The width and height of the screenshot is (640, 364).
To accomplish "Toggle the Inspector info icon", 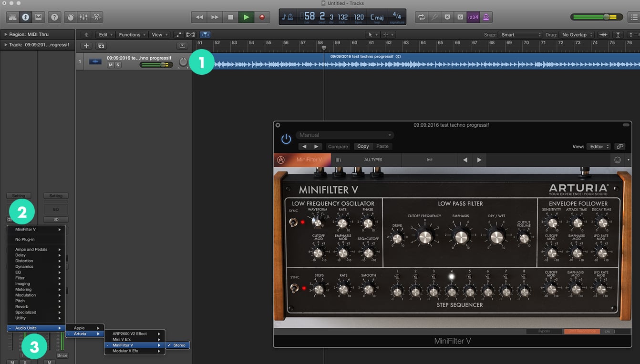I will [x=25, y=17].
